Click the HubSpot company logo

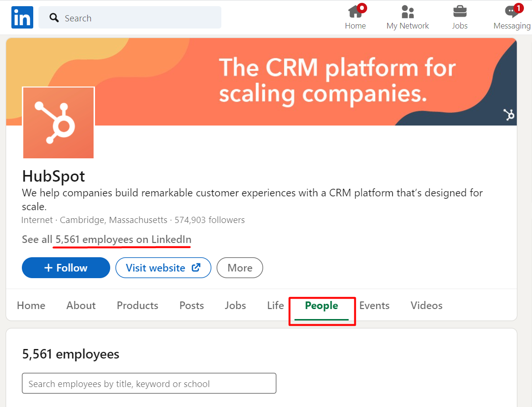[58, 123]
